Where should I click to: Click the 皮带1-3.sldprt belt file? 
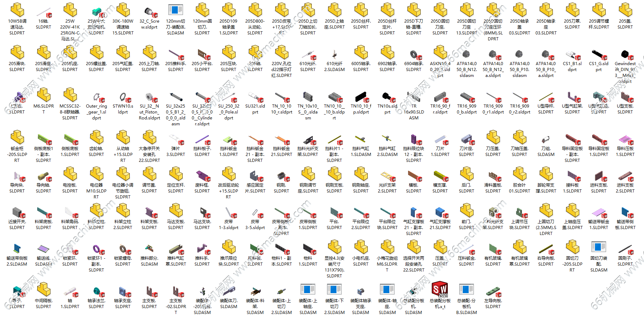click(229, 212)
